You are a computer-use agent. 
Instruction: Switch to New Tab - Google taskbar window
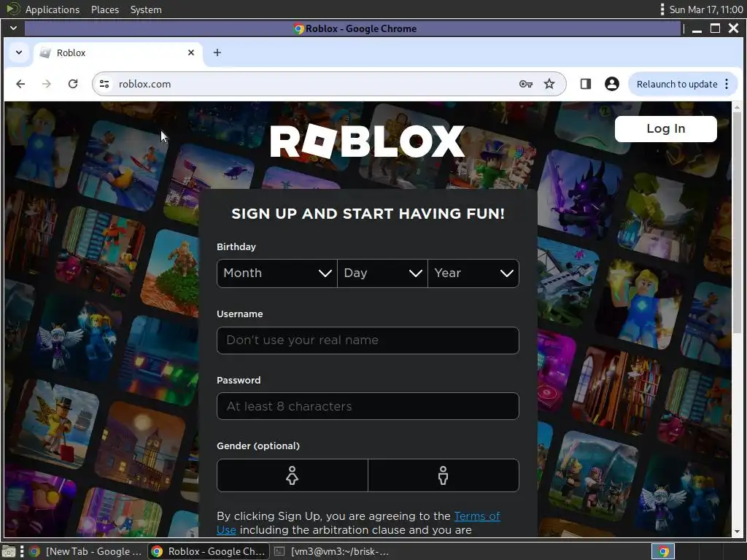tap(86, 551)
